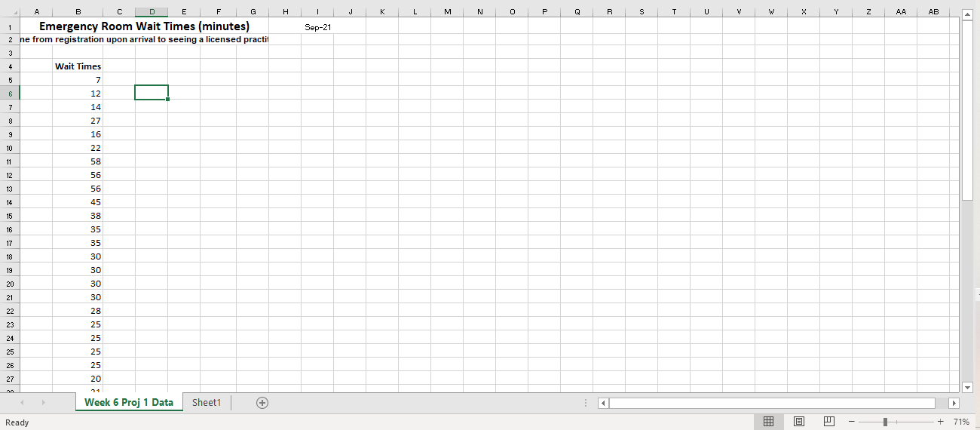Click the Select All corner button
Image resolution: width=980 pixels, height=430 pixels.
(10, 11)
